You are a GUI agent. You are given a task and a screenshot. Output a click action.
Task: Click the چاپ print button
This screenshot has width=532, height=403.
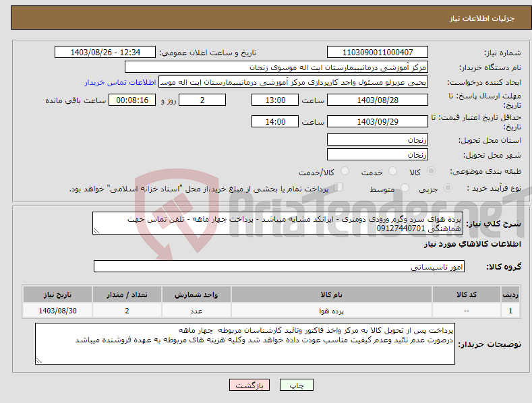[x=297, y=385]
